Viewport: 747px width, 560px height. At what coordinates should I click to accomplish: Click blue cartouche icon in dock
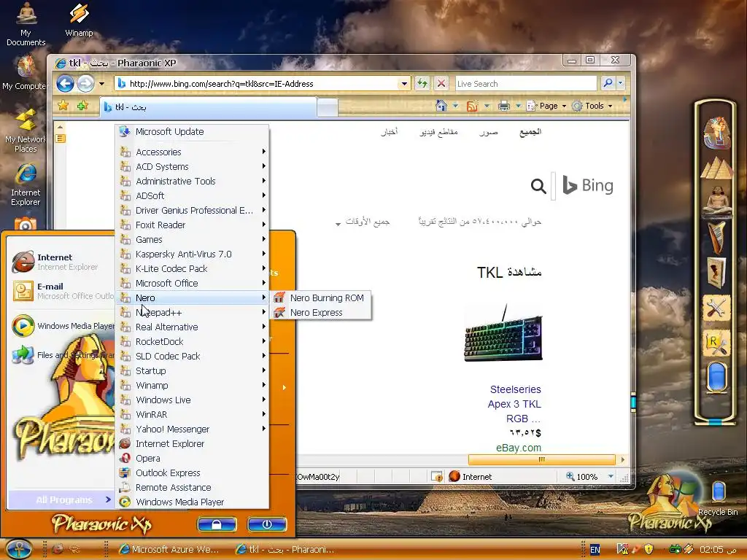pos(716,377)
